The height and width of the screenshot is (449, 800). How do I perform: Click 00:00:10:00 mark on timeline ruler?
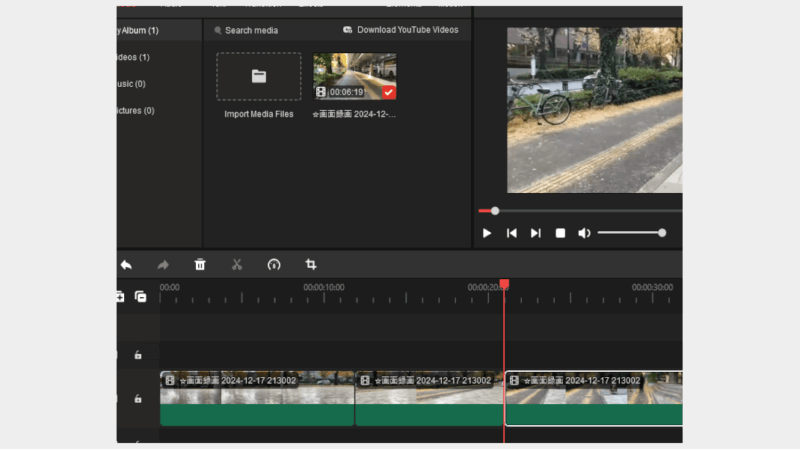point(324,287)
